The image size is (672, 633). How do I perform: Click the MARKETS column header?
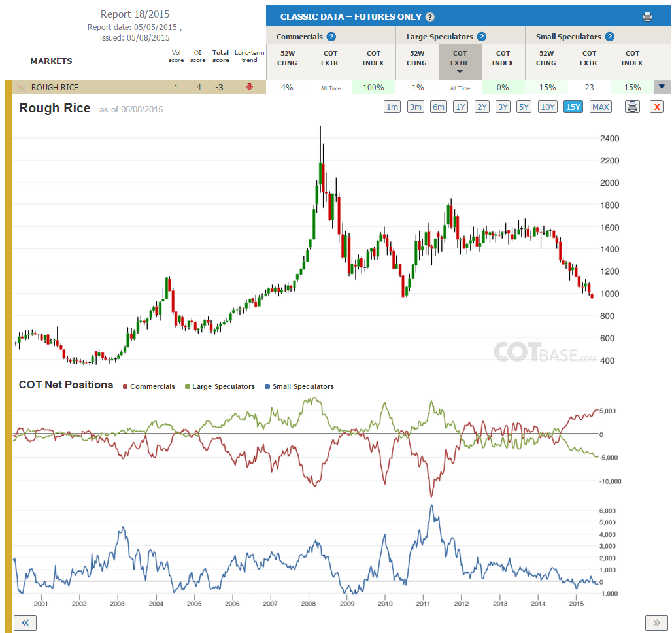[x=51, y=61]
